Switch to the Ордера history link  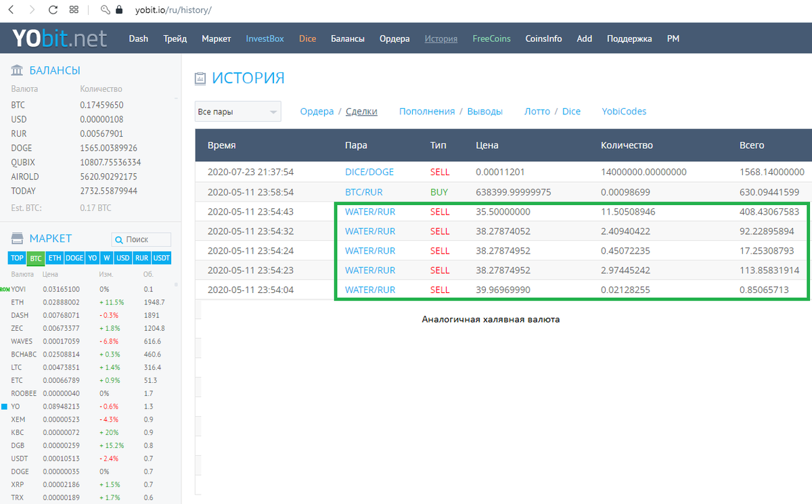[317, 112]
